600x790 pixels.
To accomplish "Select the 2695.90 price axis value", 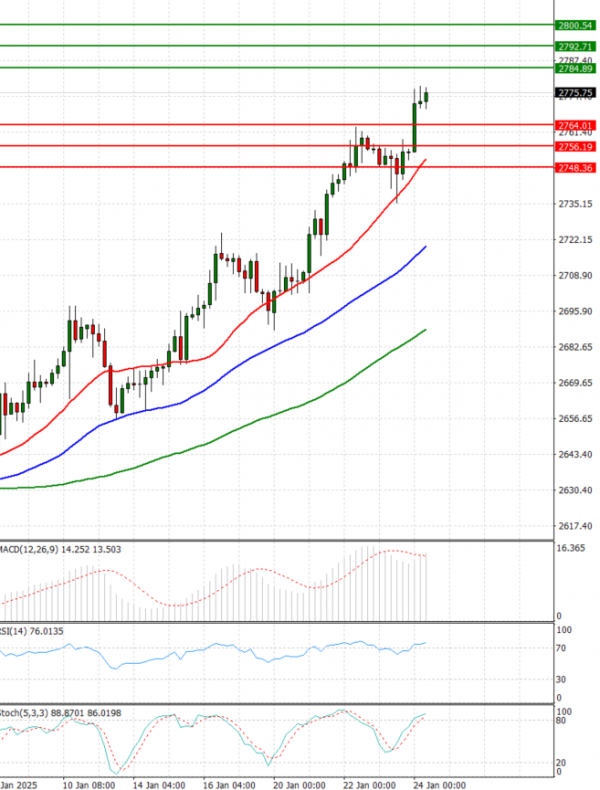I will [x=575, y=311].
